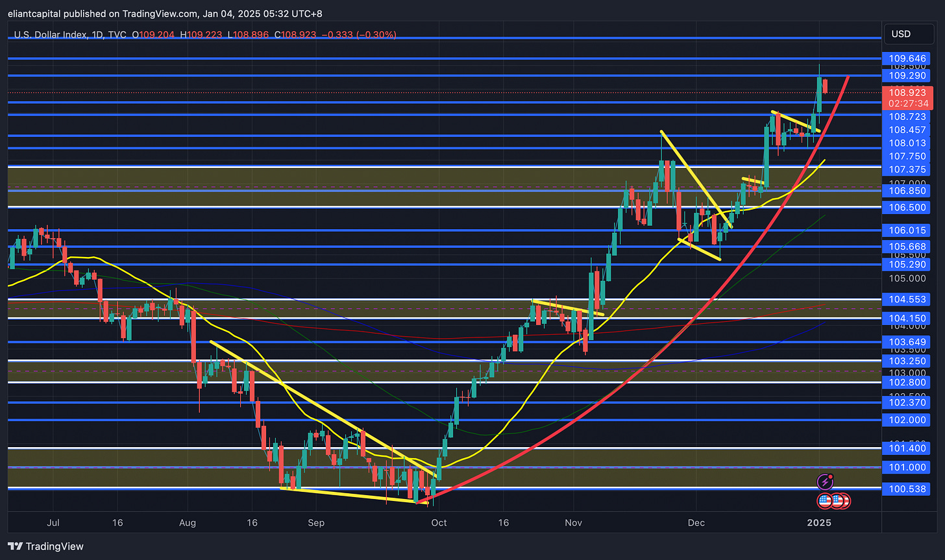Screen dimensions: 945x560
Task: Click the 109.646 price level label
Action: click(907, 58)
